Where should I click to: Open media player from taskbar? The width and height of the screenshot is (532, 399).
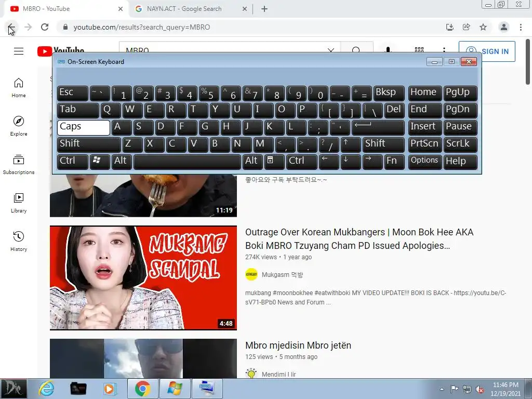110,389
